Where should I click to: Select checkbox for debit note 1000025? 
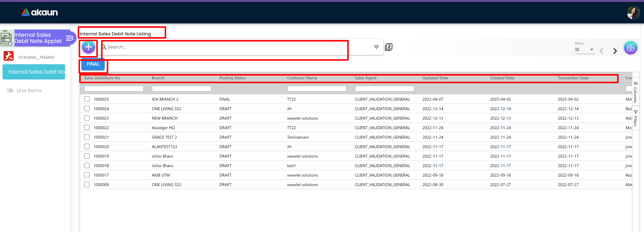pos(87,99)
